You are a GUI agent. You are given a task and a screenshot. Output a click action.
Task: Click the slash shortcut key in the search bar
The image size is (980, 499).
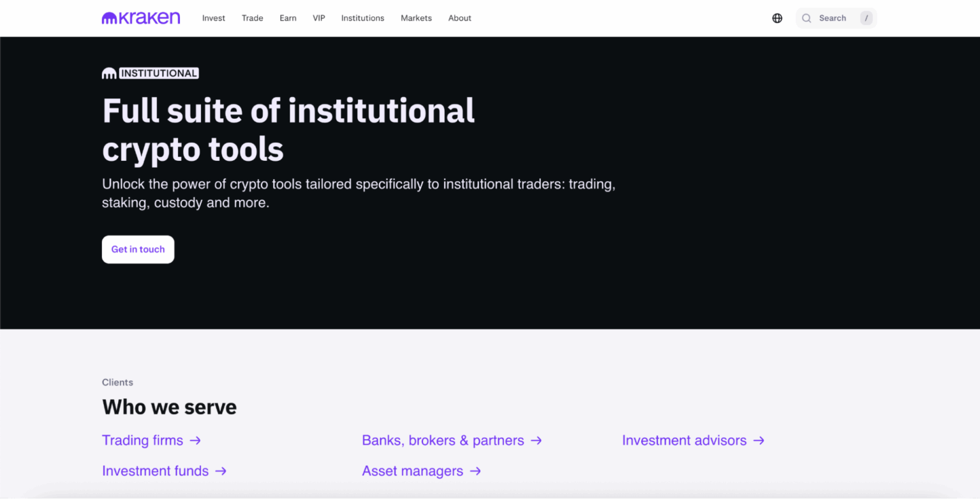[866, 18]
